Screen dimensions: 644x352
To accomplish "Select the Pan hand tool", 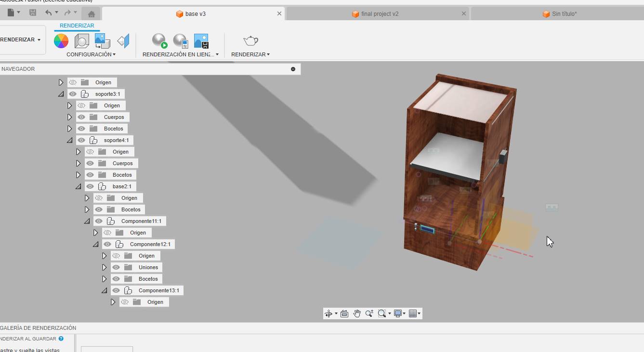I will [x=356, y=313].
